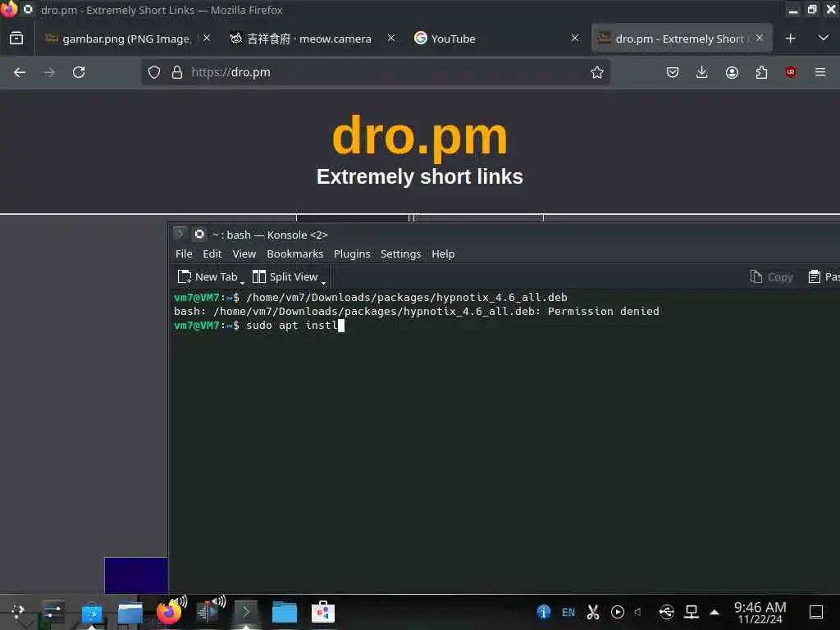Open Dolphin file manager taskbar window
Viewport: 840px width, 630px height.
click(130, 612)
